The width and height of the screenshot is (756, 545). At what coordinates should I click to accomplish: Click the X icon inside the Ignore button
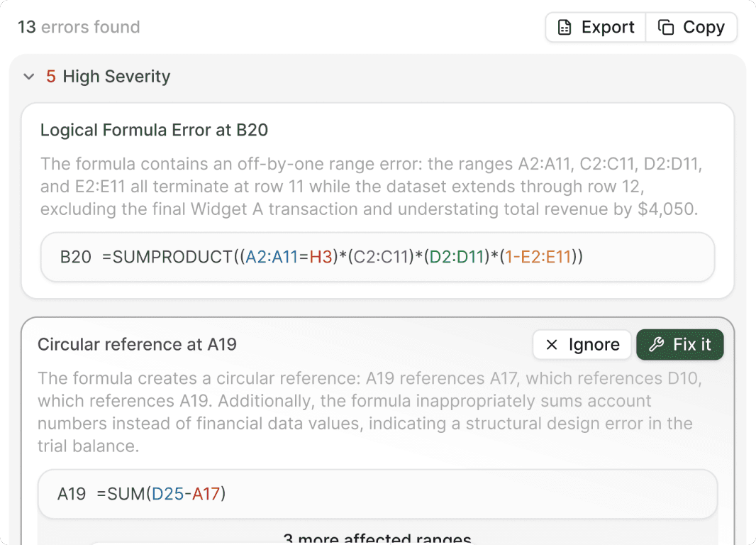552,344
